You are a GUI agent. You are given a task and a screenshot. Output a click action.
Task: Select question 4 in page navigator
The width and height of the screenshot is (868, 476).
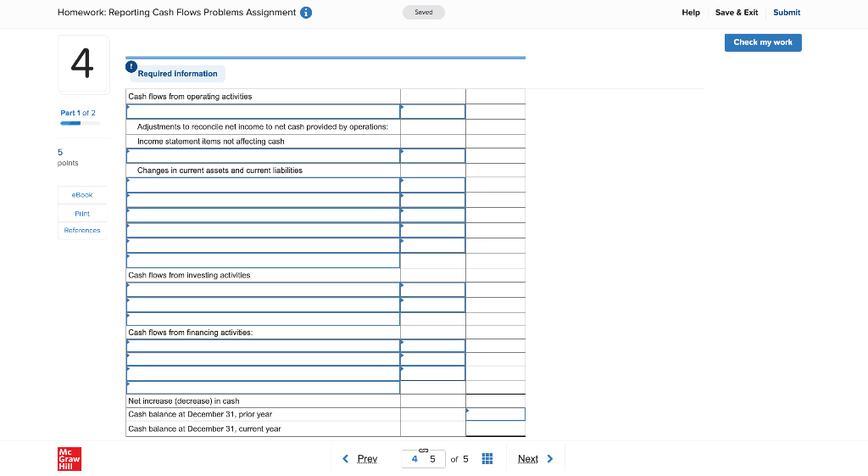coord(414,459)
